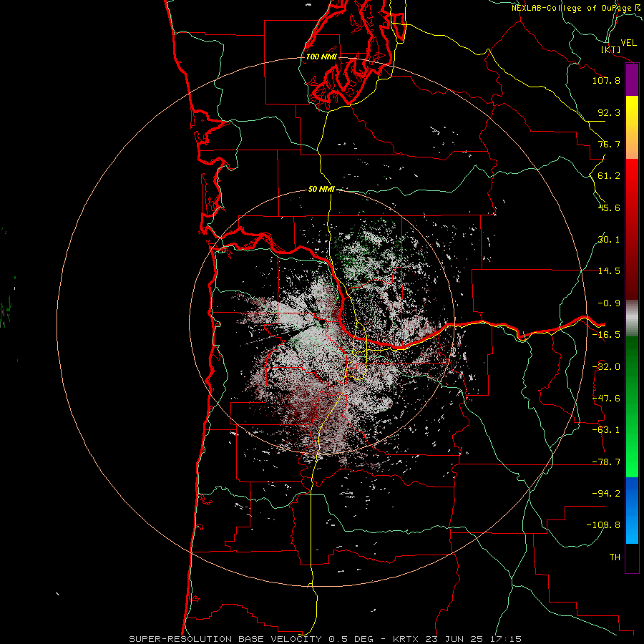644x644 pixels.
Task: Click the 45.6 velocity scale value
Action: pyautogui.click(x=609, y=208)
